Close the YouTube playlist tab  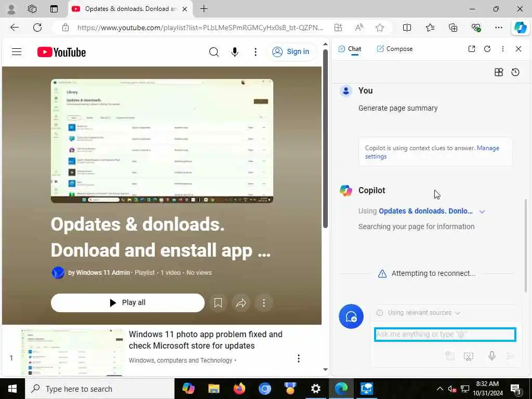click(x=184, y=9)
